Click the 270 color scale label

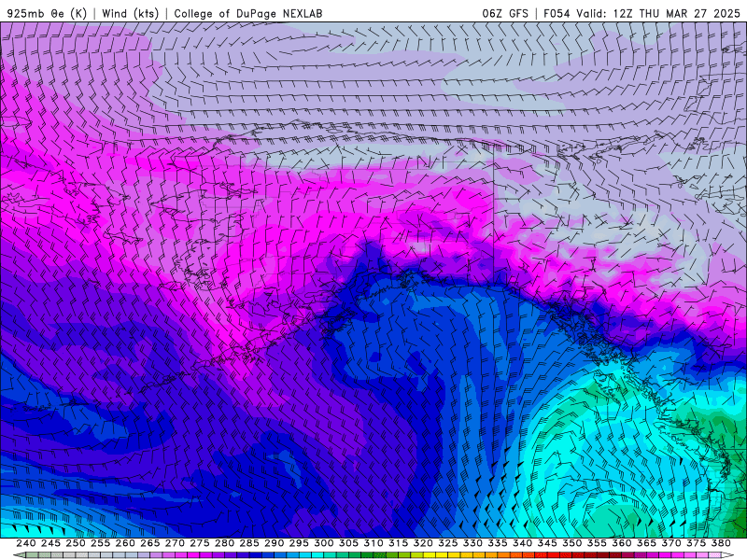175,543
